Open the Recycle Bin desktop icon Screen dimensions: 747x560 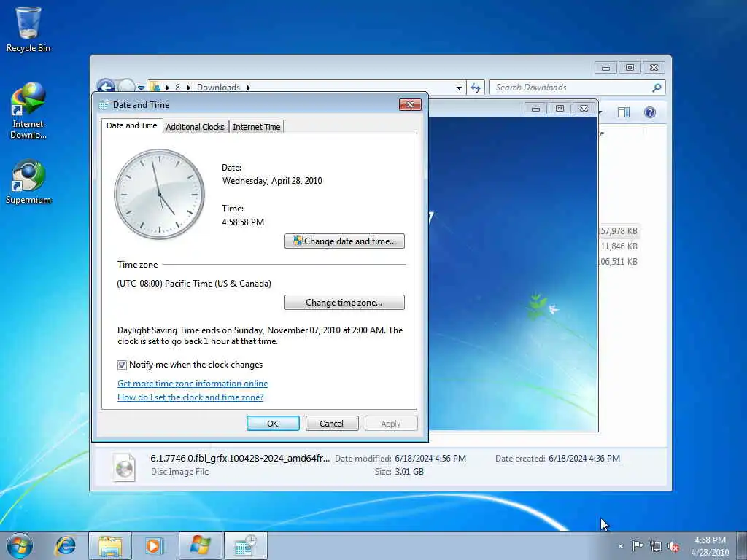(28, 28)
